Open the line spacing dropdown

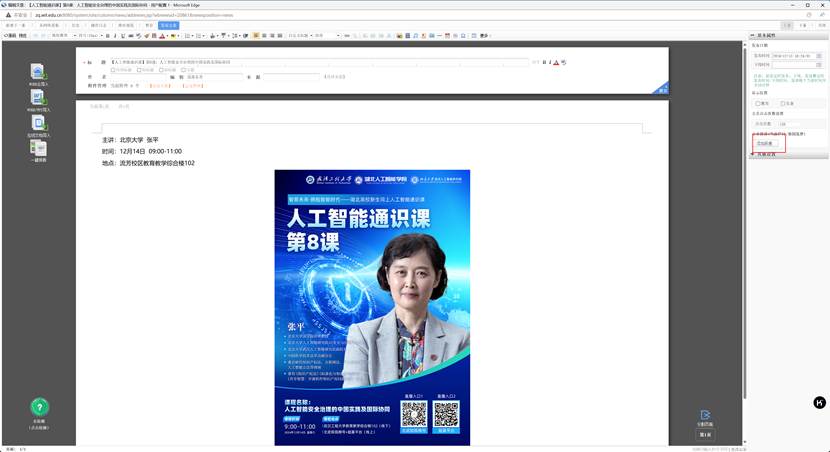pos(236,35)
